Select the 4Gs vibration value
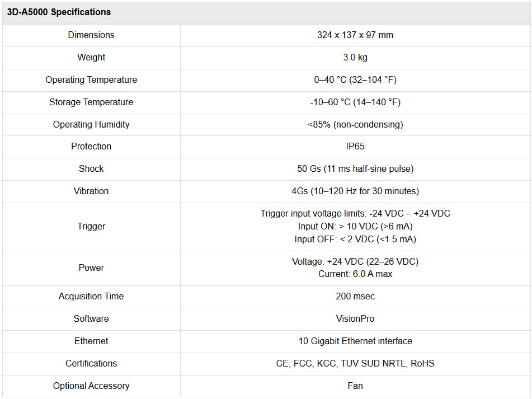Image resolution: width=532 pixels, height=399 pixels. (x=355, y=191)
